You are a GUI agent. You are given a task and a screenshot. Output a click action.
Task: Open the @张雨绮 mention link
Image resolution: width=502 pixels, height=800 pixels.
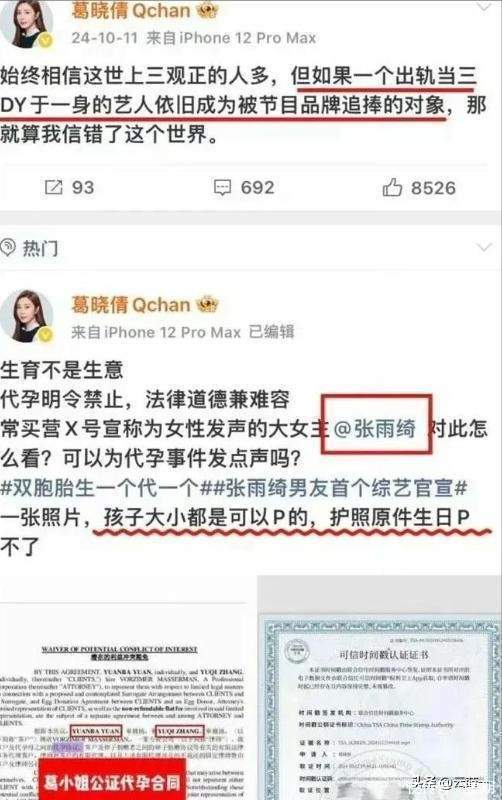click(375, 428)
